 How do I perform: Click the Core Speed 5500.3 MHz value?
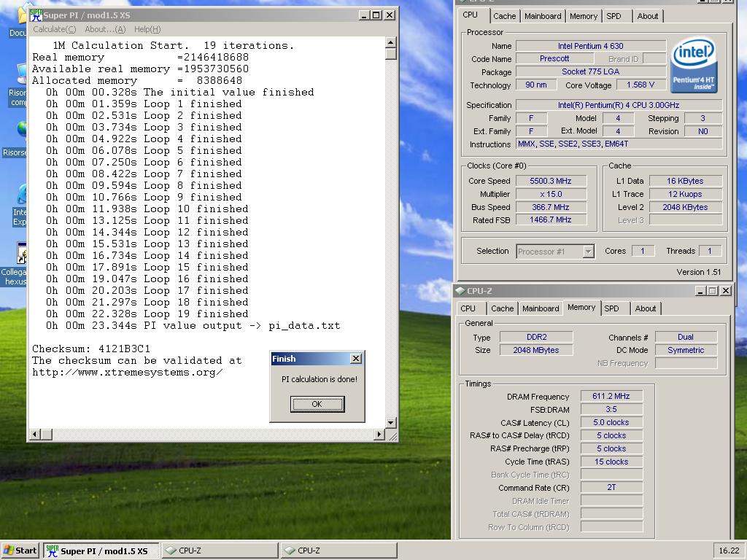551,181
